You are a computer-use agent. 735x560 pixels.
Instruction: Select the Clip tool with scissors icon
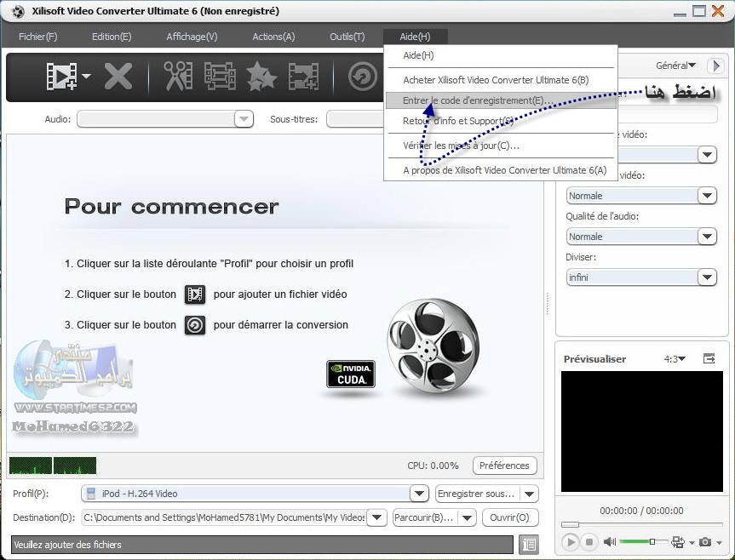tap(179, 77)
